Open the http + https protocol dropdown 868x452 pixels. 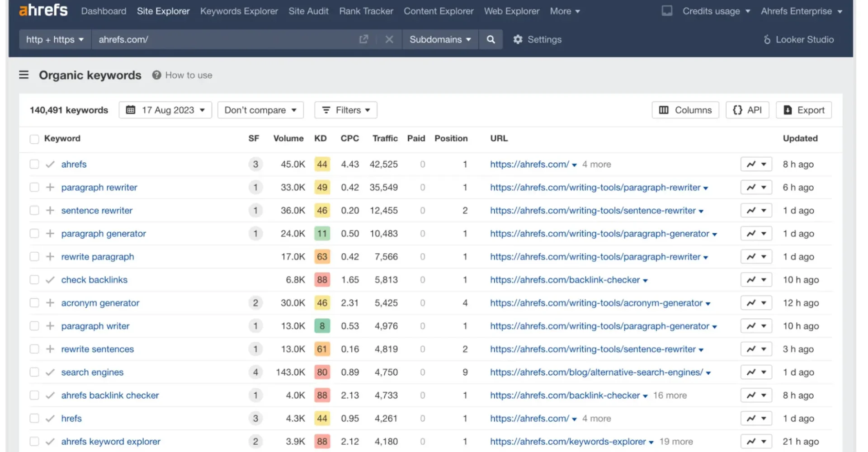(55, 39)
